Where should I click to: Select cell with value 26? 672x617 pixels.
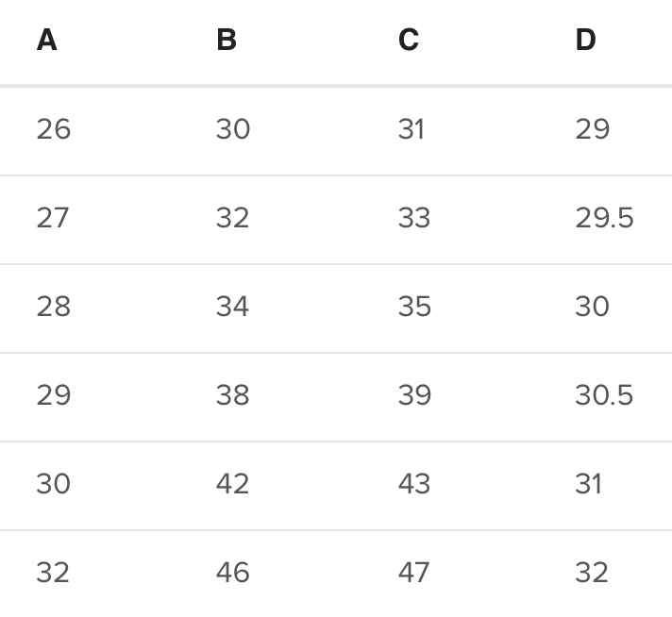(54, 129)
